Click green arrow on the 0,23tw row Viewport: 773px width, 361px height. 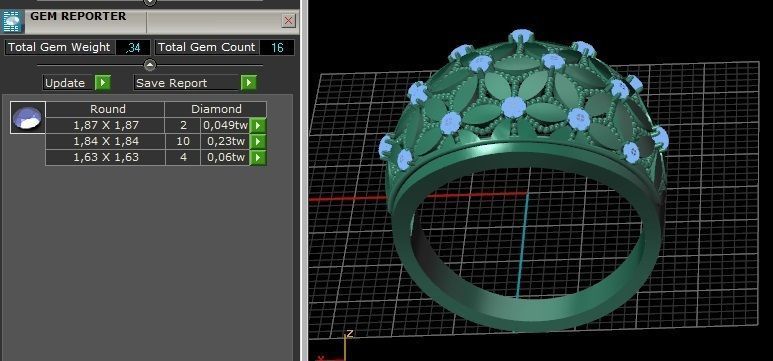tap(258, 142)
